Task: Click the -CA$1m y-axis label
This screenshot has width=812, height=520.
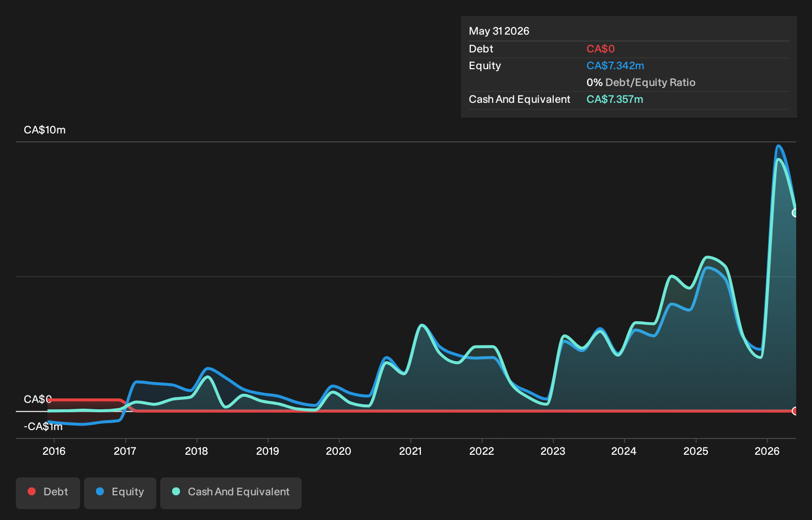Action: [43, 426]
